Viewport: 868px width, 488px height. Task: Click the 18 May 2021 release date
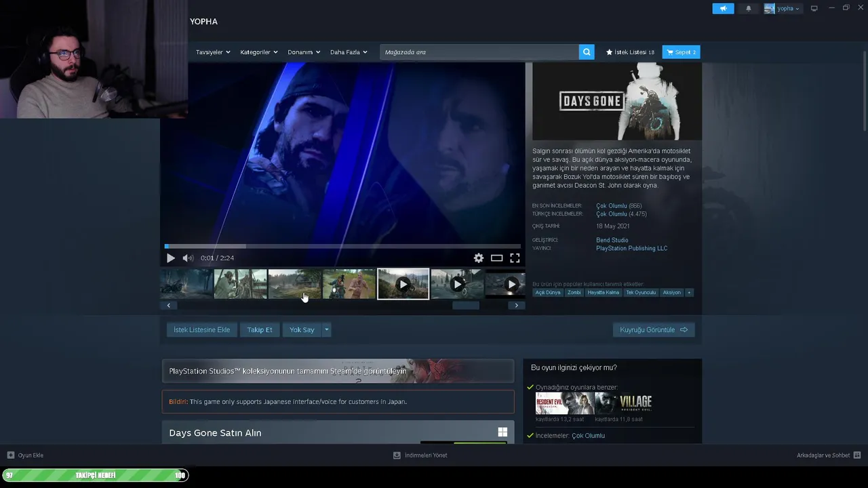tap(613, 226)
